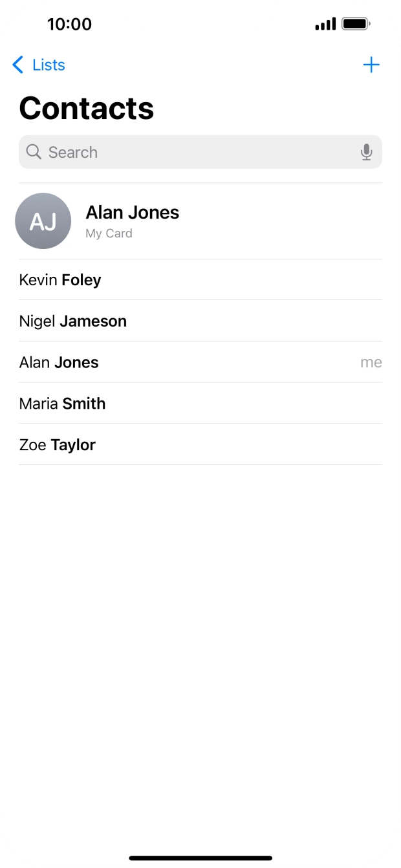Tap the magnifying glass search icon
This screenshot has height=868, width=401.
34,152
